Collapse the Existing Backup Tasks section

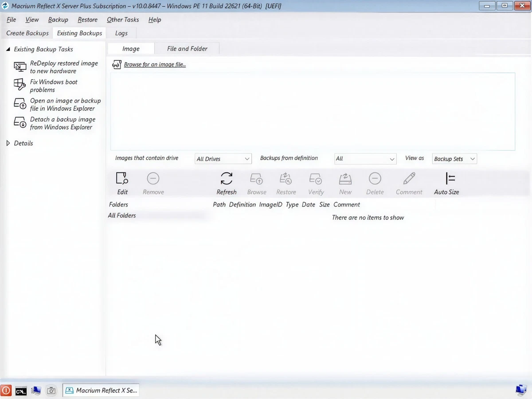point(8,49)
